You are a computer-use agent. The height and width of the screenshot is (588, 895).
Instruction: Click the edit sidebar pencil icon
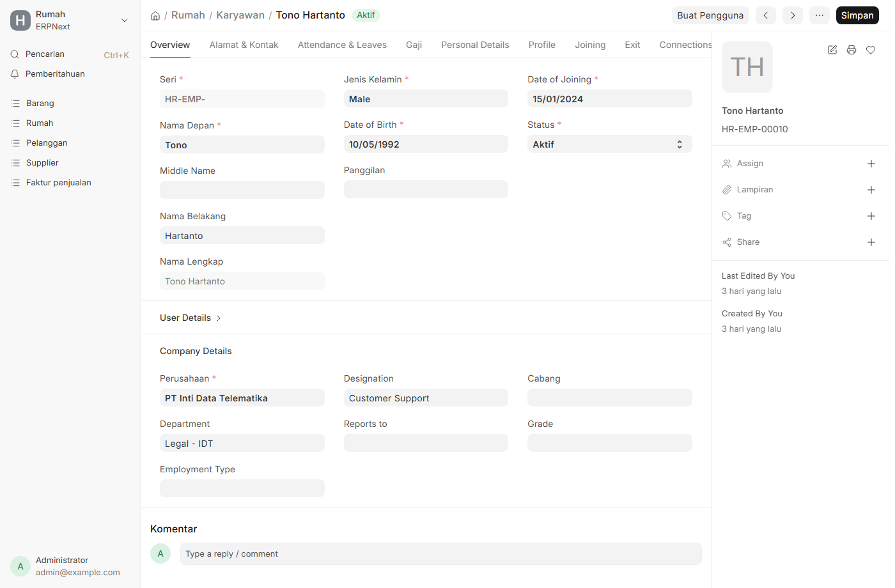click(x=832, y=50)
